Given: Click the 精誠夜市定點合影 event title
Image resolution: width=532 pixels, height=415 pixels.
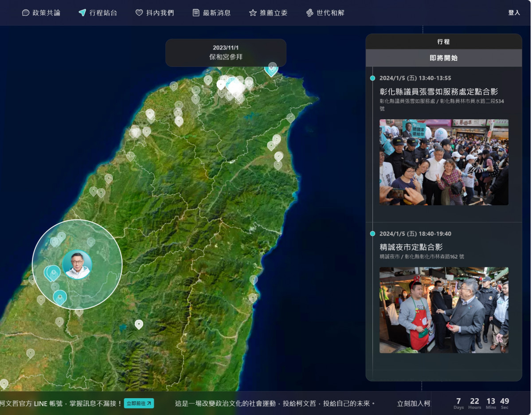Looking at the screenshot, I should (x=411, y=247).
